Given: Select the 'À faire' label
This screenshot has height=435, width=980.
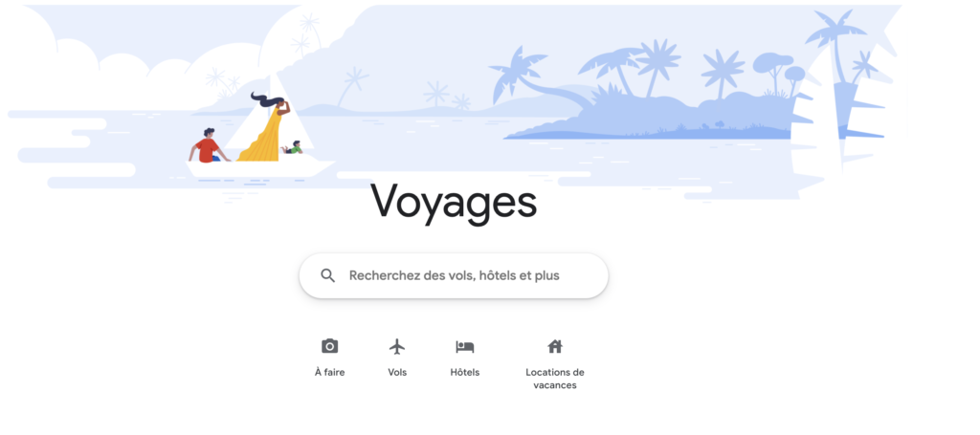Looking at the screenshot, I should [x=329, y=373].
